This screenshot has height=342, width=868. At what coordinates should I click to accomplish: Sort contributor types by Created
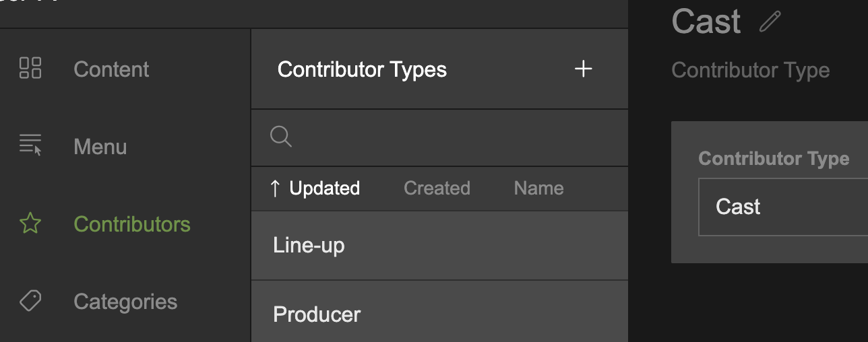437,189
